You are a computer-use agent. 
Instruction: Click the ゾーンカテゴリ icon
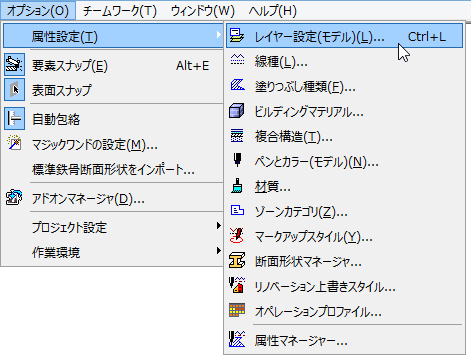pos(237,210)
